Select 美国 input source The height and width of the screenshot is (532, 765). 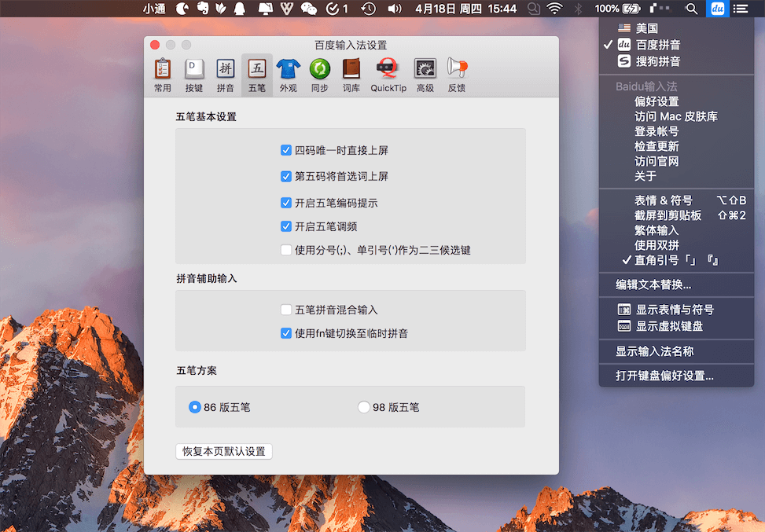tap(676, 28)
